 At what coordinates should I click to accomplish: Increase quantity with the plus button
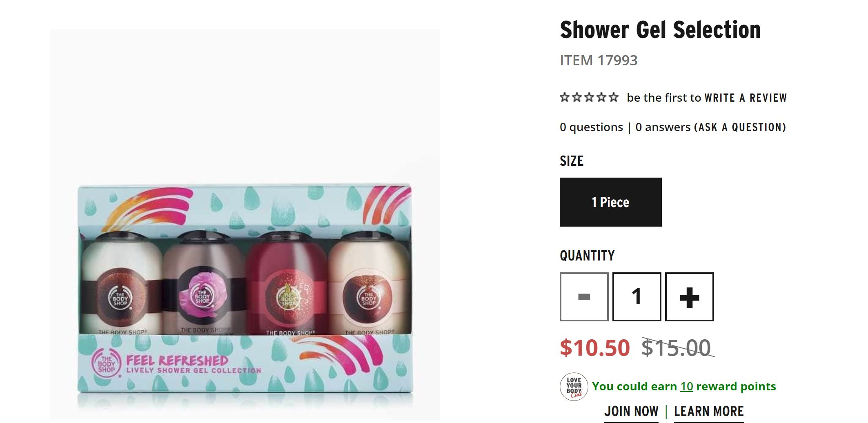tap(689, 297)
